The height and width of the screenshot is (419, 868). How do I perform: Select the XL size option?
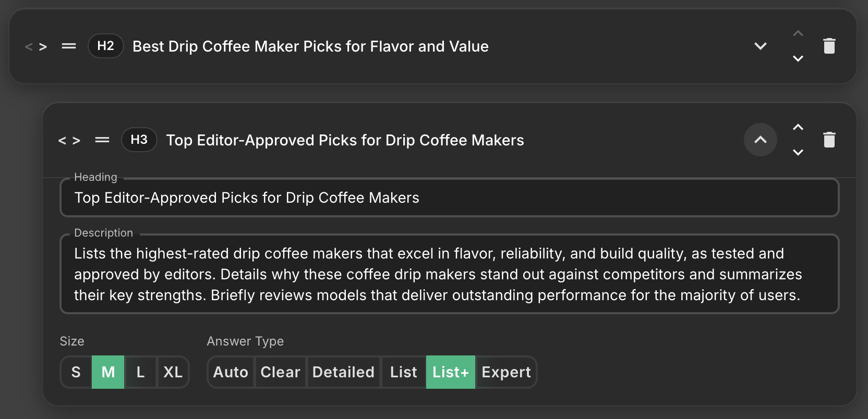click(173, 372)
